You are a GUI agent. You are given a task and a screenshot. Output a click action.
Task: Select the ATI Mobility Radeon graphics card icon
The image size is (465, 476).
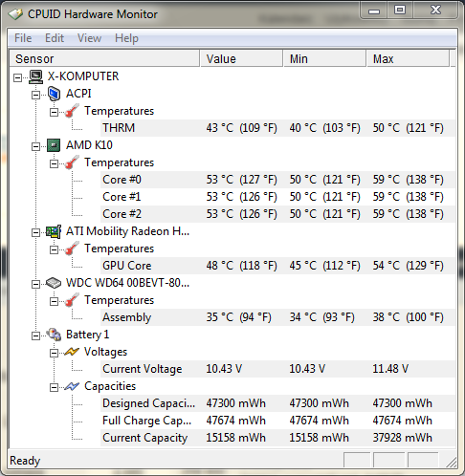click(x=54, y=231)
